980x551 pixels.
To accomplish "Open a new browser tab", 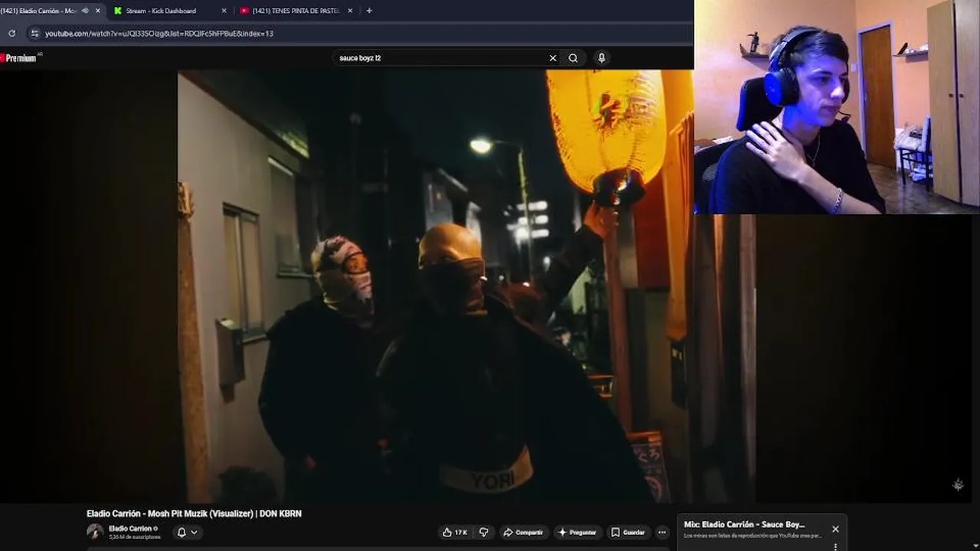I will (369, 11).
